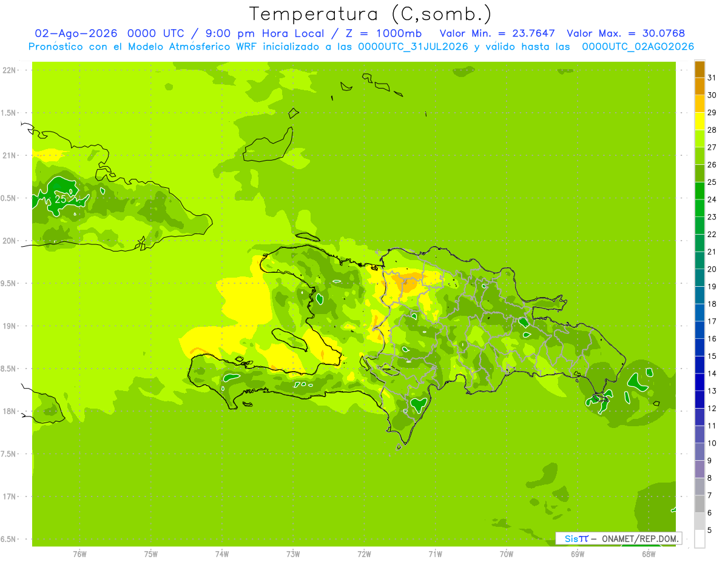The width and height of the screenshot is (728, 562).
Task: Click the purple legend band between 9 and 10
Action: tap(699, 452)
